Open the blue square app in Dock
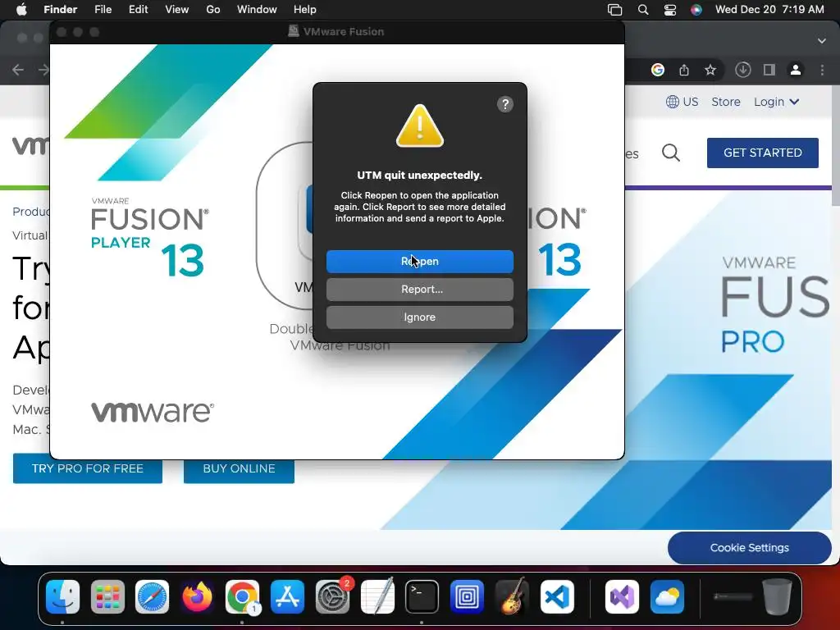This screenshot has width=840, height=630. coord(467,596)
